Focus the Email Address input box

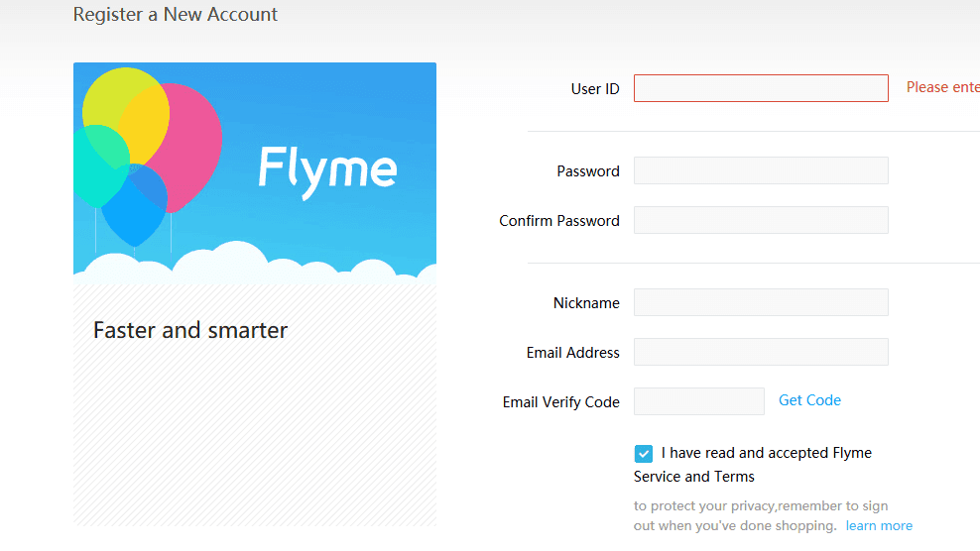click(761, 352)
